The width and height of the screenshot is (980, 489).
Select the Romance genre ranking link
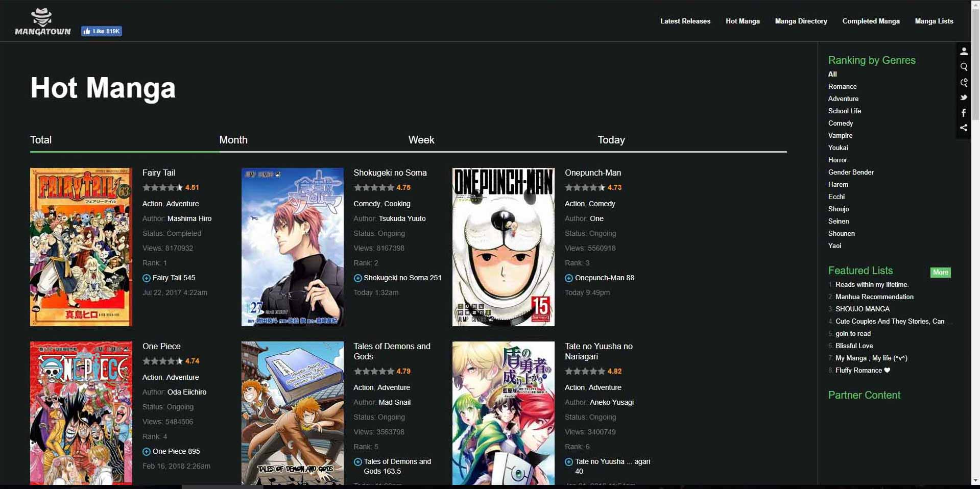point(842,86)
